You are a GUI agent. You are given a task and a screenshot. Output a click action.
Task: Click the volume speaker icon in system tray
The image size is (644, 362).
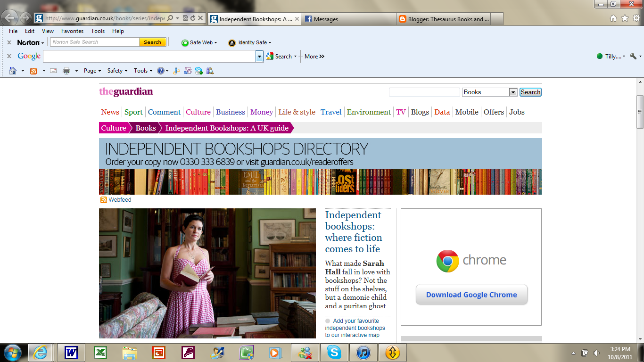pos(596,353)
